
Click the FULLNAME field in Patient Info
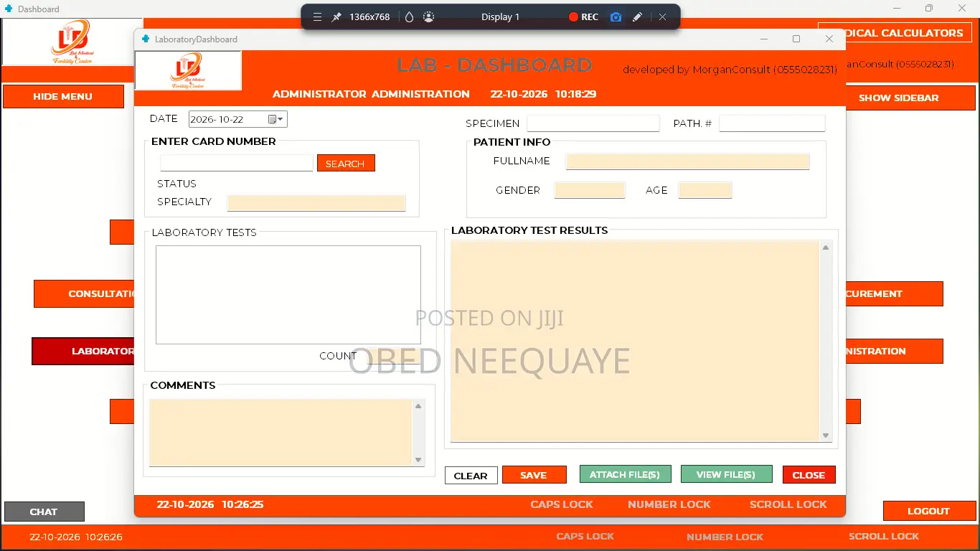click(687, 161)
